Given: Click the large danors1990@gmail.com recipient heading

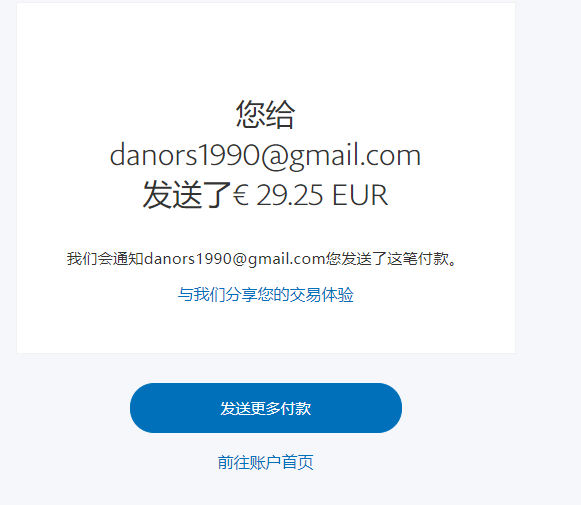Looking at the screenshot, I should tap(265, 155).
